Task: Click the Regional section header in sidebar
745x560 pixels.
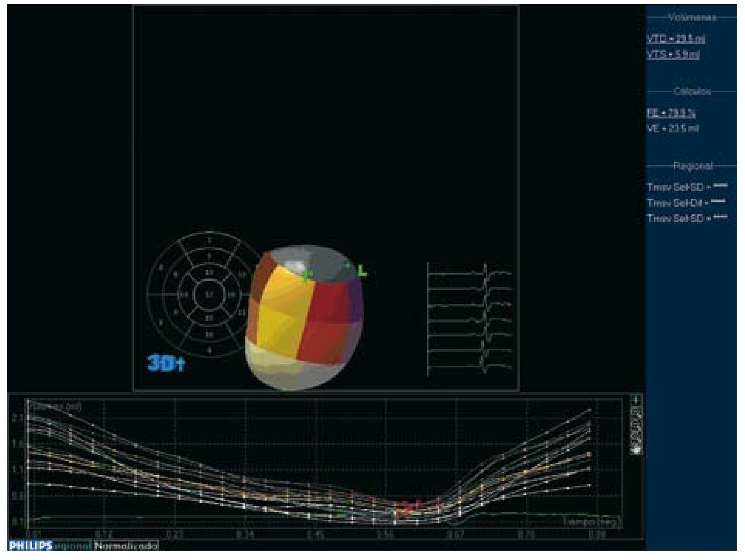Action: [x=692, y=166]
